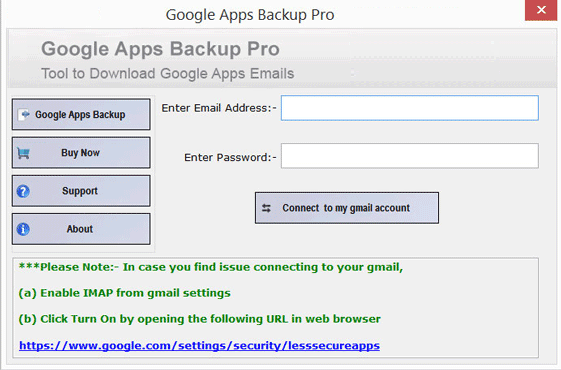This screenshot has width=561, height=370.
Task: Open the Google Apps Backup section
Action: (x=81, y=115)
